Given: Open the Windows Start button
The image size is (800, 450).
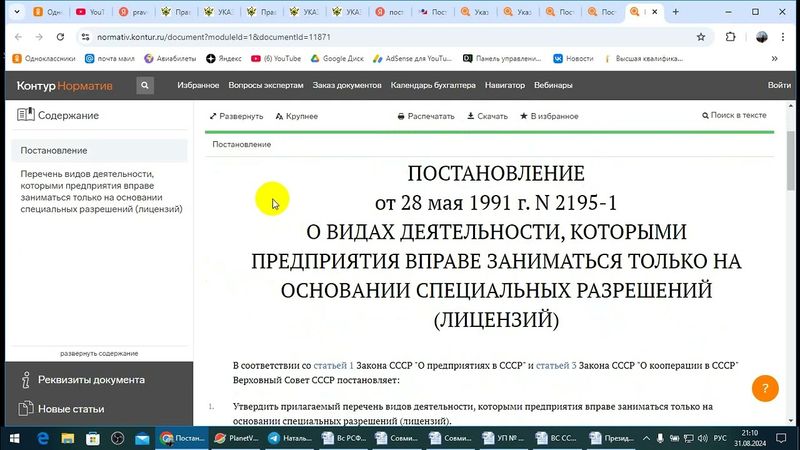Looking at the screenshot, I should pos(14,438).
